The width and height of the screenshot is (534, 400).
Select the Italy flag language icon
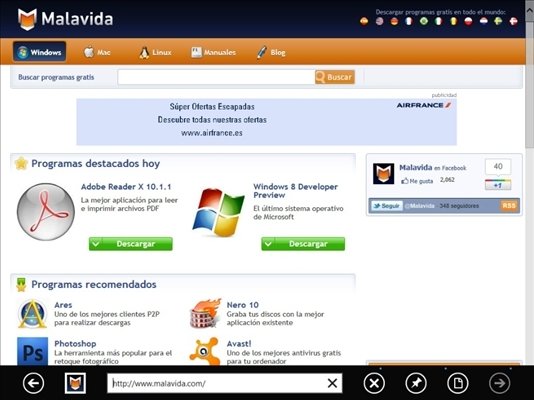point(439,21)
